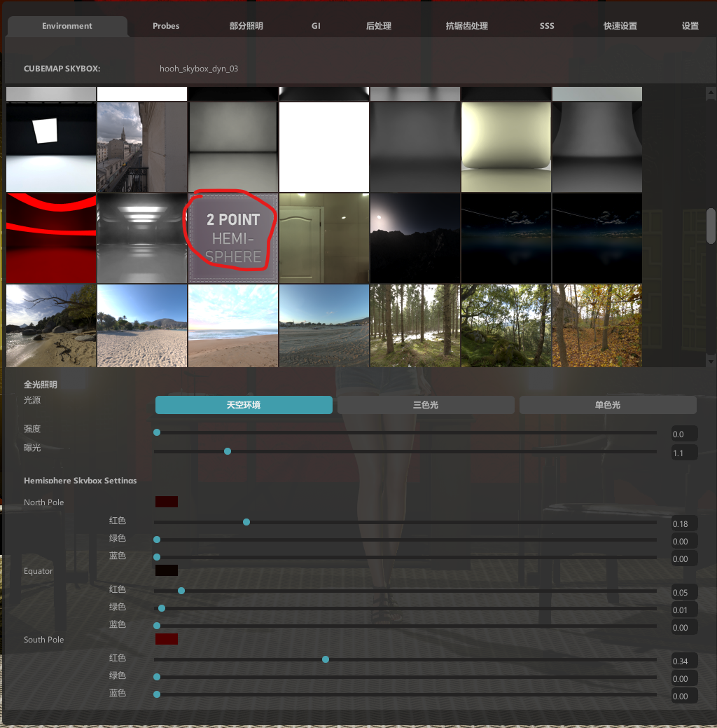Switch light source to 单色光

pos(608,405)
